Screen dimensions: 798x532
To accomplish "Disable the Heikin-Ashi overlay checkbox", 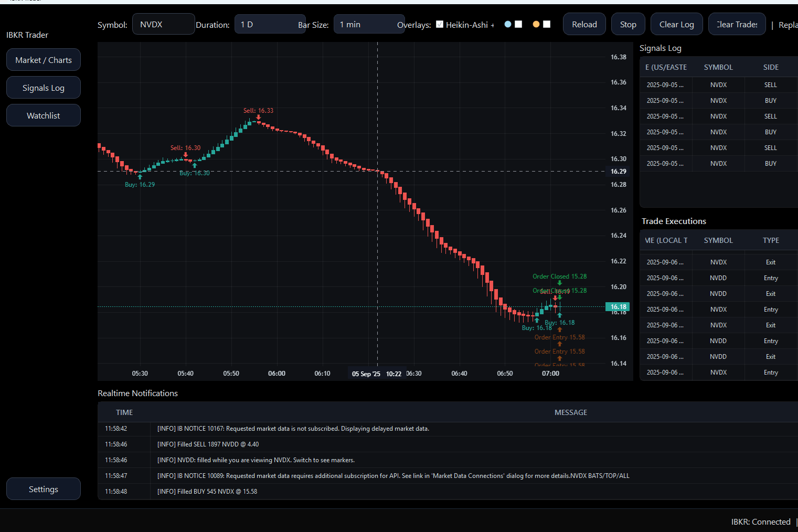I will coord(440,24).
